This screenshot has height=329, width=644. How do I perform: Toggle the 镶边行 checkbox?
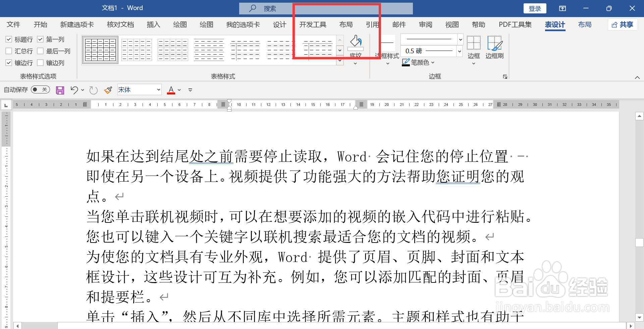(x=9, y=63)
